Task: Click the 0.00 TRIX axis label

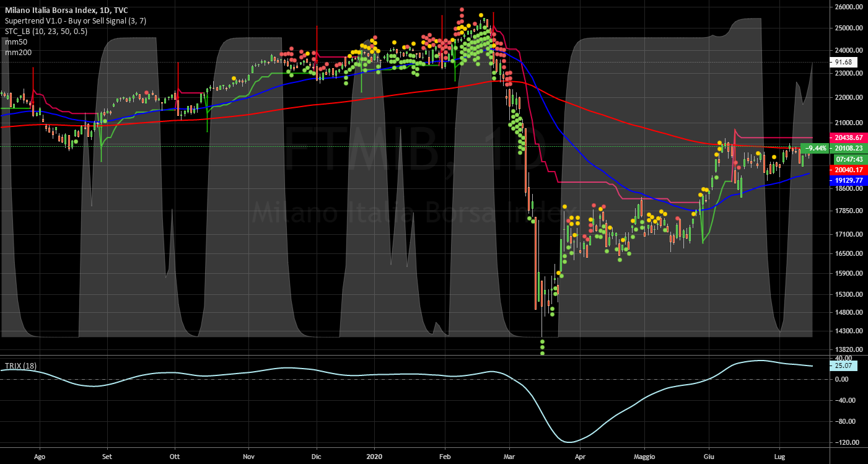Action: point(842,379)
